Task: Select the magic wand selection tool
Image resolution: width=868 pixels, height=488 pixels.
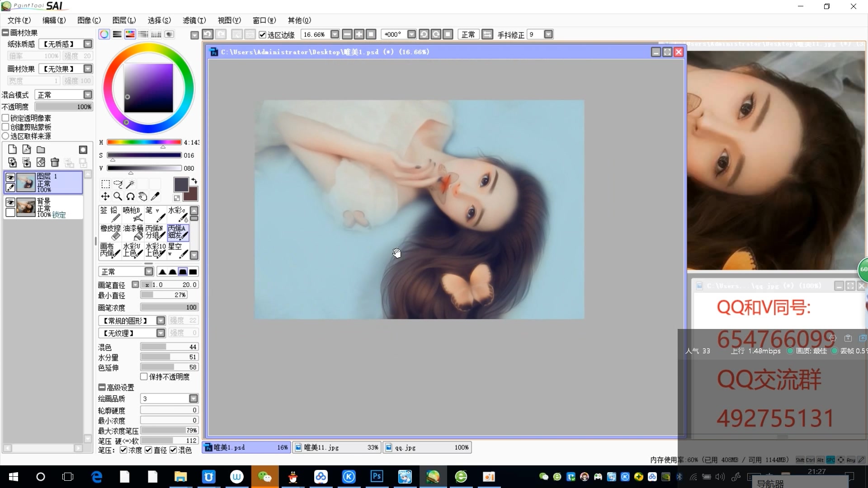Action: point(130,184)
